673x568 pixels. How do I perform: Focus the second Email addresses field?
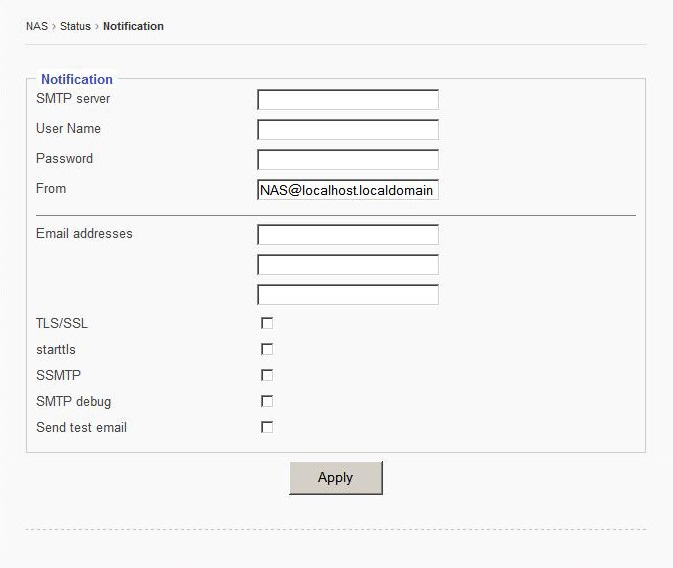(x=347, y=265)
